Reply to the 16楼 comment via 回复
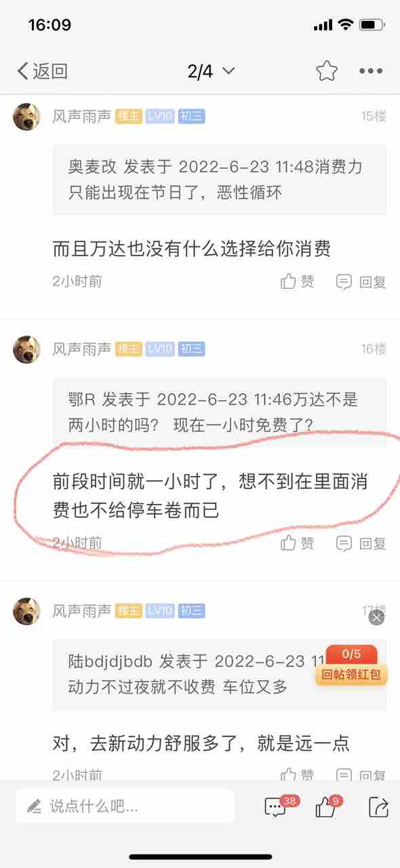Screen dimensions: 400x868 click(x=361, y=543)
